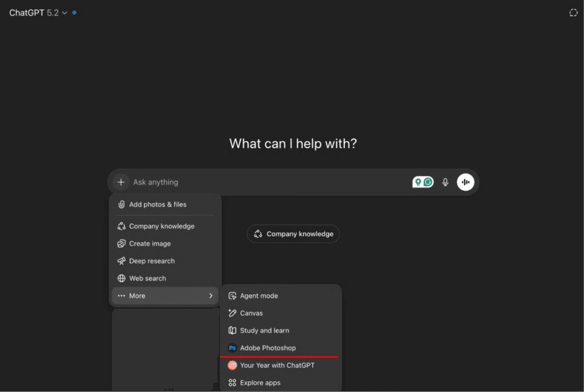Click the paperclip icon for attachments
This screenshot has width=584, height=392.
coord(121,205)
